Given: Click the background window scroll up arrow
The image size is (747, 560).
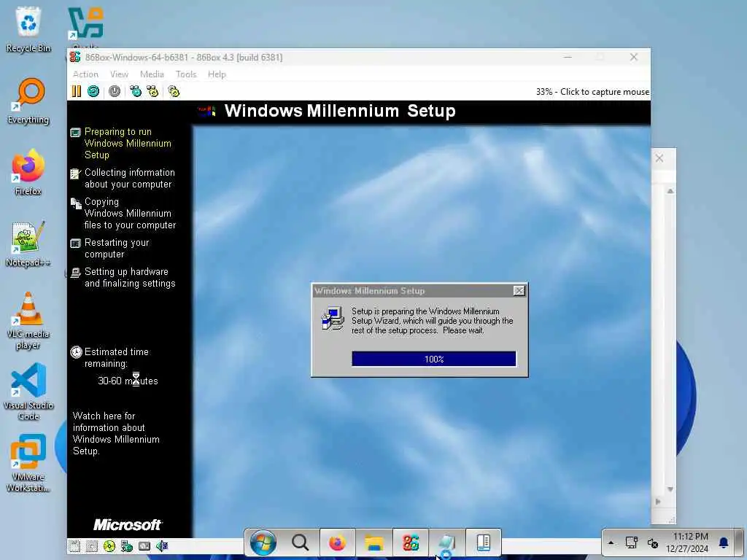Looking at the screenshot, I should (670, 191).
